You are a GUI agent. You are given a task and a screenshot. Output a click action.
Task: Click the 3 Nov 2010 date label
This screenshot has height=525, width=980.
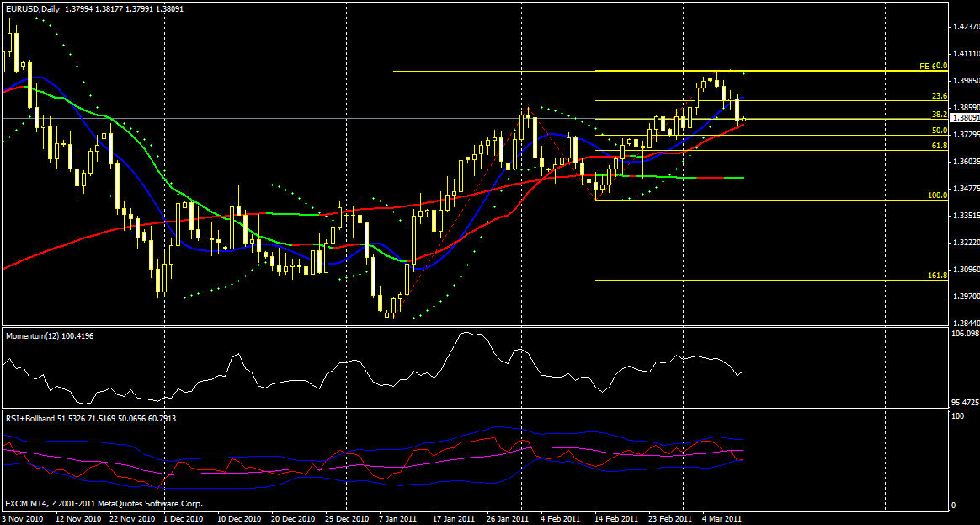coord(22,519)
